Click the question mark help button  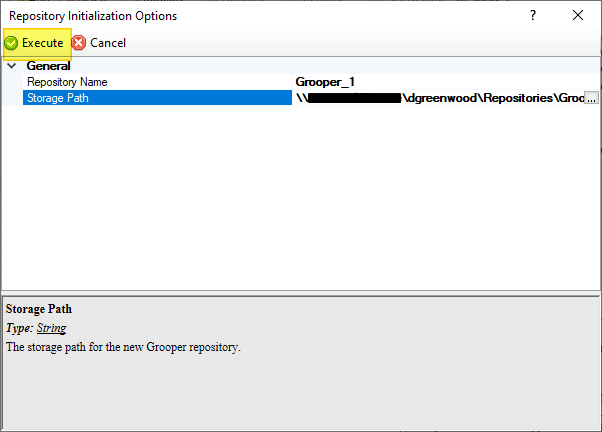533,15
